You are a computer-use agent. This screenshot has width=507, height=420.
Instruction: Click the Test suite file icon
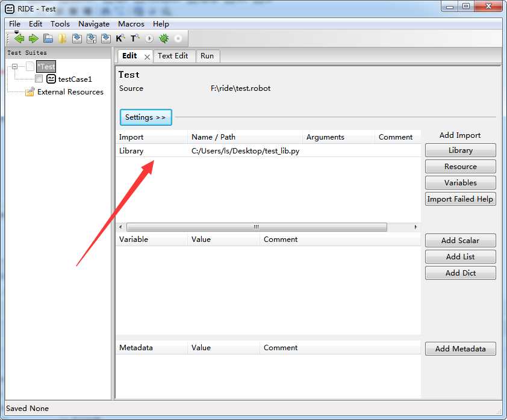tap(30, 67)
